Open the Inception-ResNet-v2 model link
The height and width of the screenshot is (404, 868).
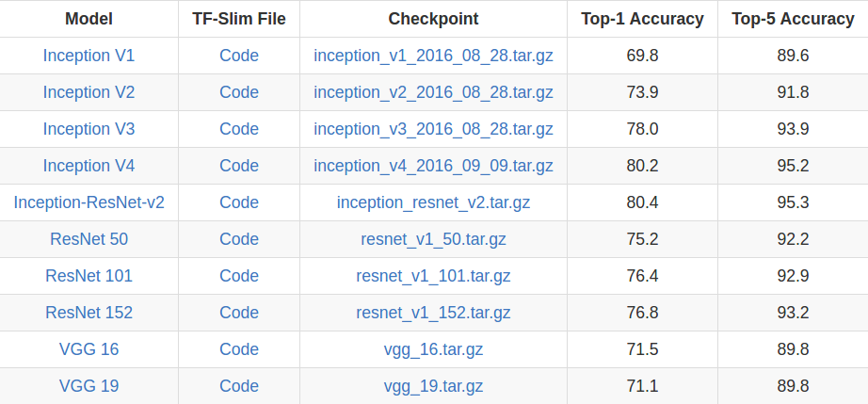point(88,202)
